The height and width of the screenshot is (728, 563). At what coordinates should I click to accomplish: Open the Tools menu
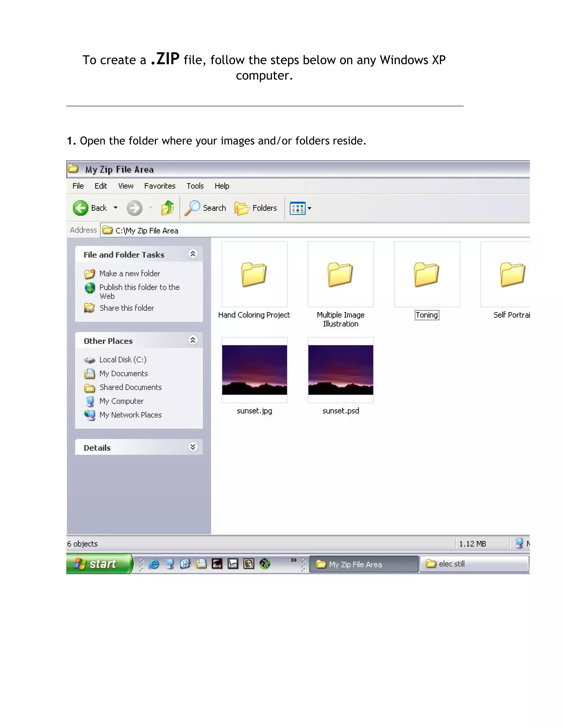point(195,186)
